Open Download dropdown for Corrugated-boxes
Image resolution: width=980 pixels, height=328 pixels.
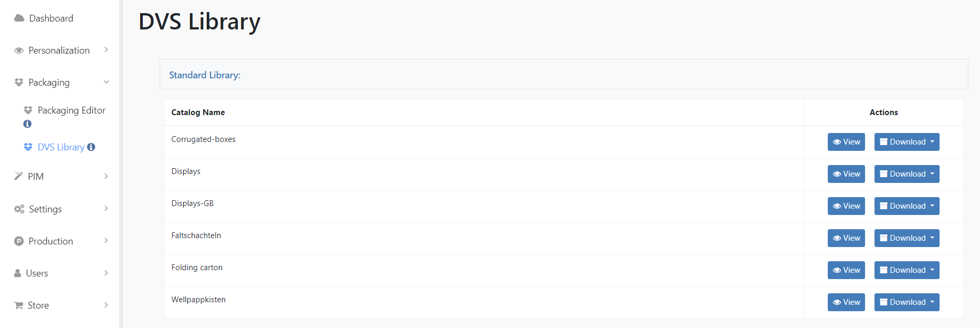[907, 142]
